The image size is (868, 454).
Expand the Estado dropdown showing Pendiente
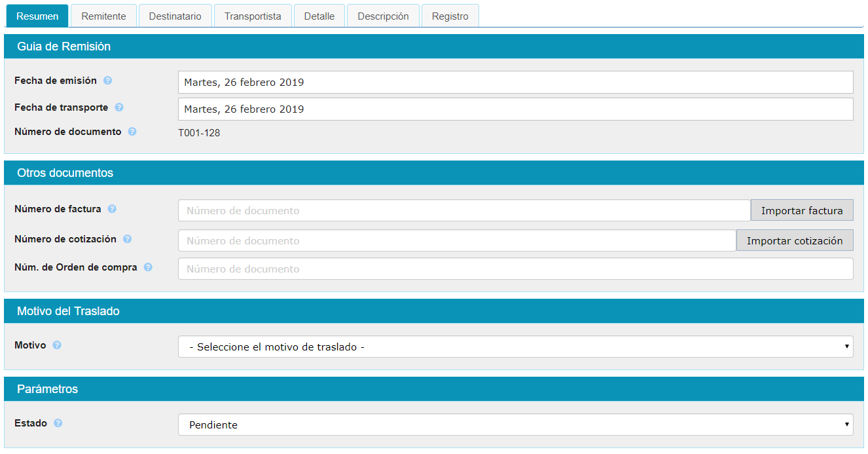coord(515,425)
